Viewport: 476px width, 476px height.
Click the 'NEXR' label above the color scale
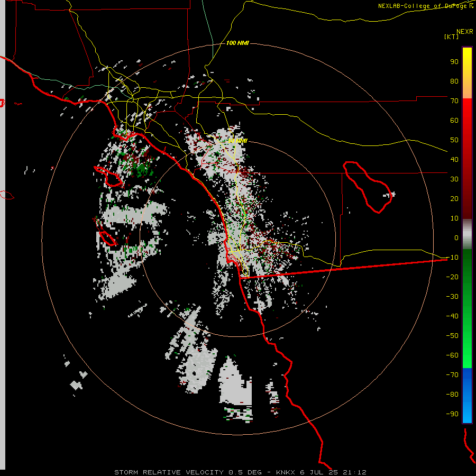coord(465,32)
